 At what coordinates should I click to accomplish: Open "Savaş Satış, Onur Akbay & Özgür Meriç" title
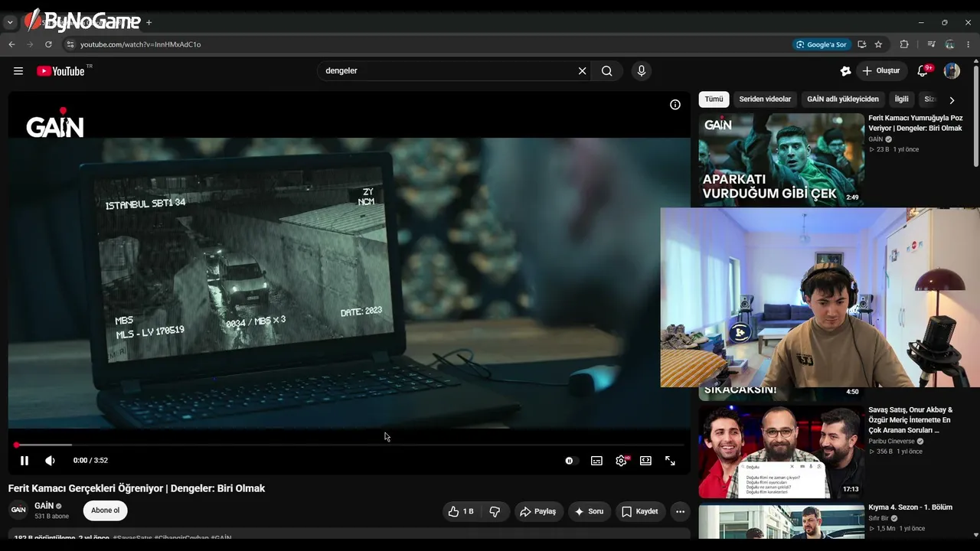[911, 420]
